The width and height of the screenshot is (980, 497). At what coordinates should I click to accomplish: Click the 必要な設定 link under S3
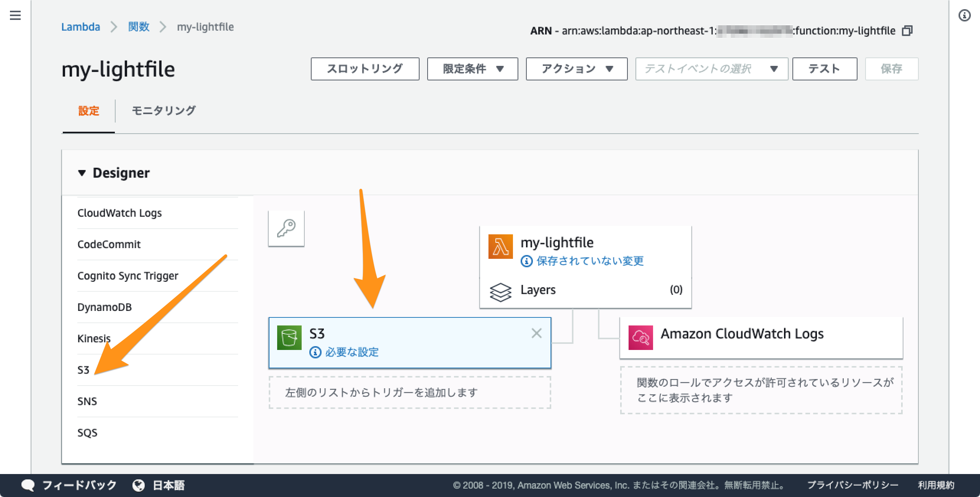352,352
